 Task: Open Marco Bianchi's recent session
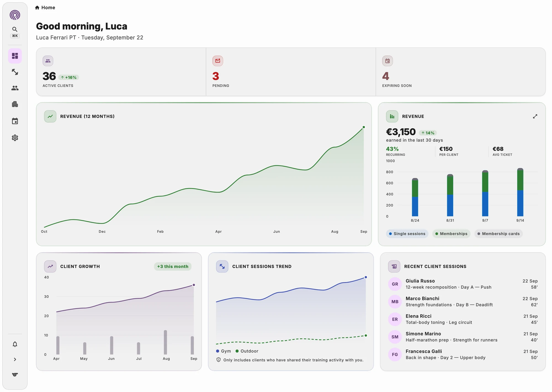click(x=463, y=302)
